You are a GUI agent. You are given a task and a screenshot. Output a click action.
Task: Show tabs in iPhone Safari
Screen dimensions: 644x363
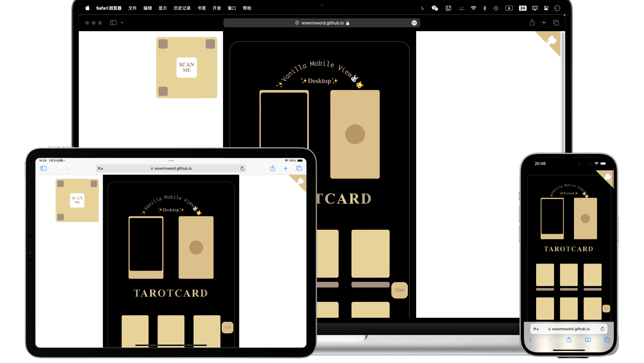pyautogui.click(x=607, y=340)
